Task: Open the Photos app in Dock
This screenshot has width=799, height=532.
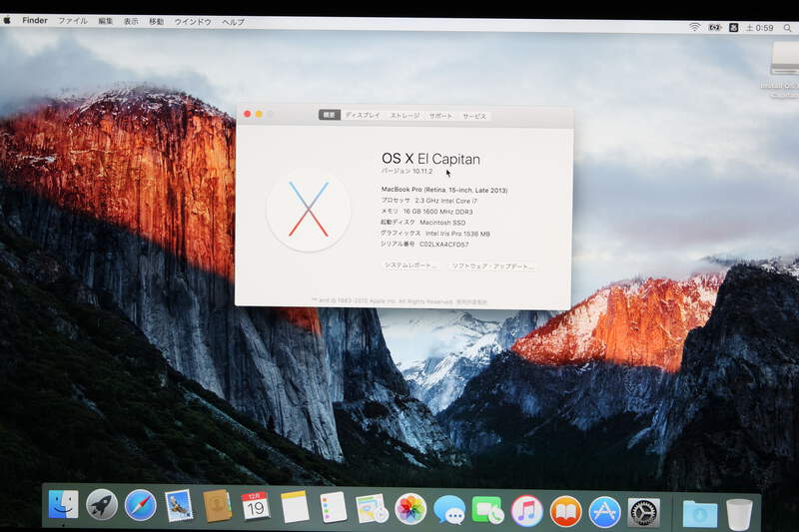Action: [x=410, y=509]
